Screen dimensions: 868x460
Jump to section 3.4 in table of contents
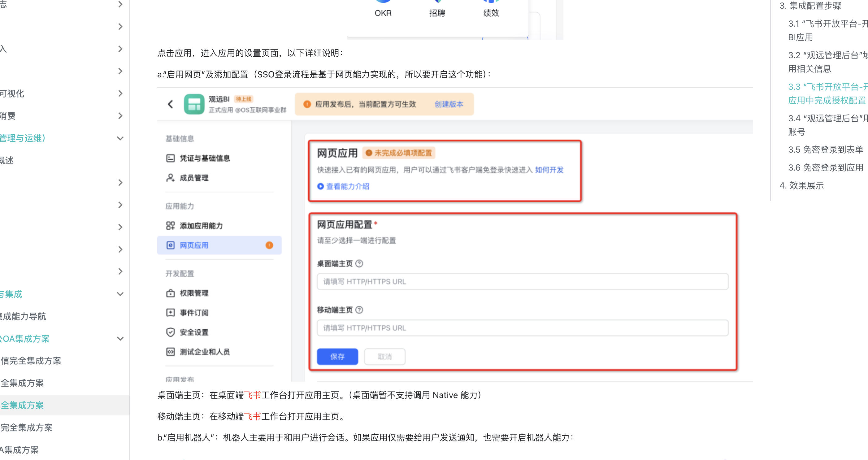click(x=827, y=125)
